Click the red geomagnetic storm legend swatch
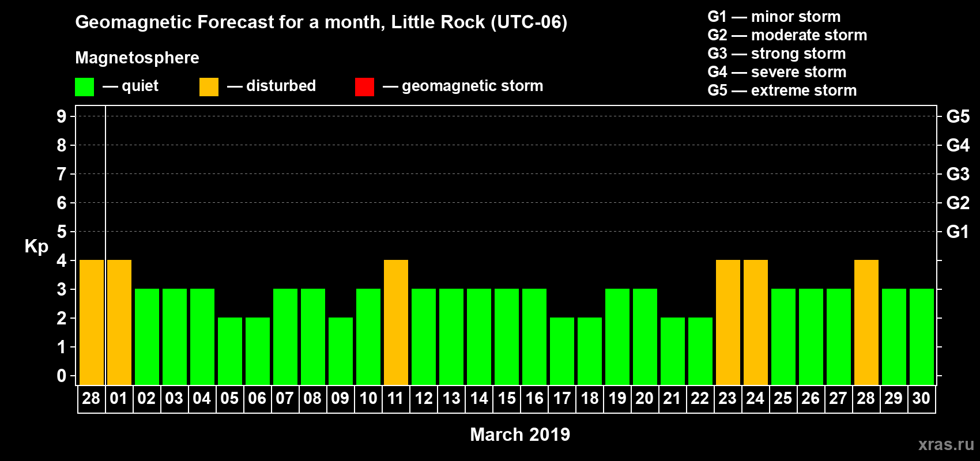The height and width of the screenshot is (461, 980). pos(364,87)
